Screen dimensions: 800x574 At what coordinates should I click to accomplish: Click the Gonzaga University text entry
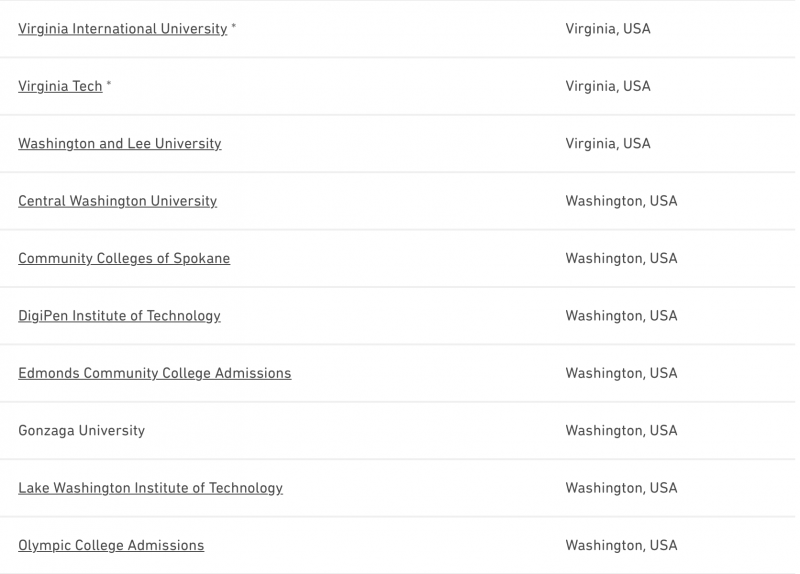[x=81, y=431]
